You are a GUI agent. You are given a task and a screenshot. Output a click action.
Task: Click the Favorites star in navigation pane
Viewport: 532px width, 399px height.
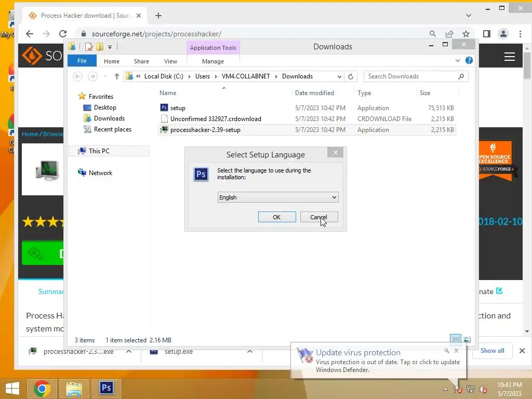[82, 96]
